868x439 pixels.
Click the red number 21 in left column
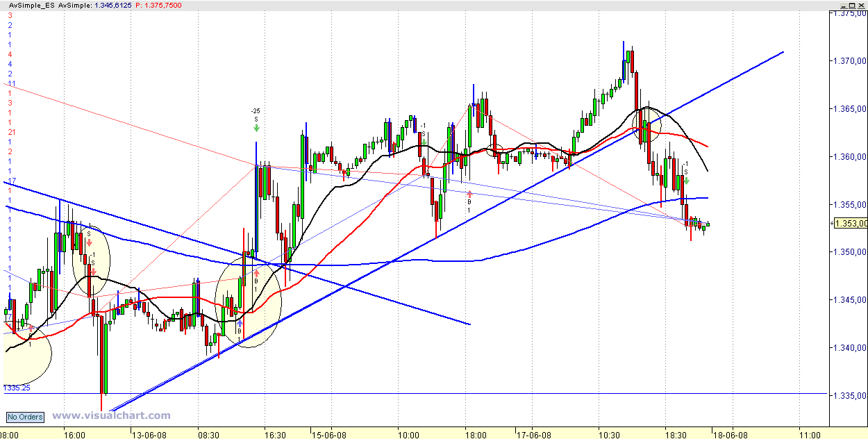[10, 132]
